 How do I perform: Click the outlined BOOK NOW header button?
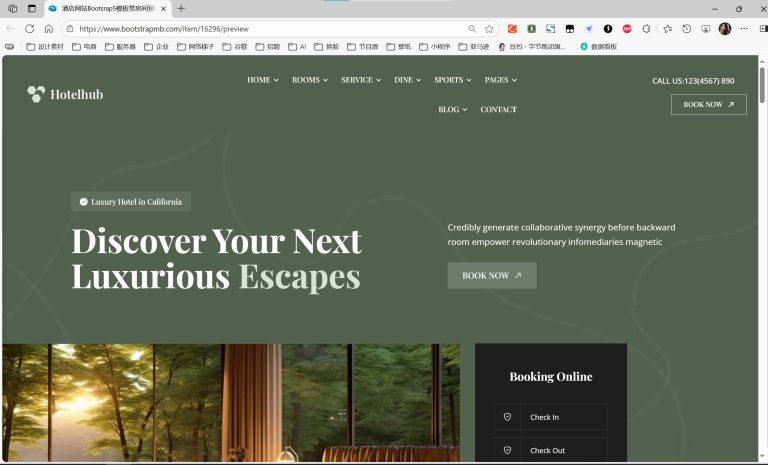tap(709, 104)
